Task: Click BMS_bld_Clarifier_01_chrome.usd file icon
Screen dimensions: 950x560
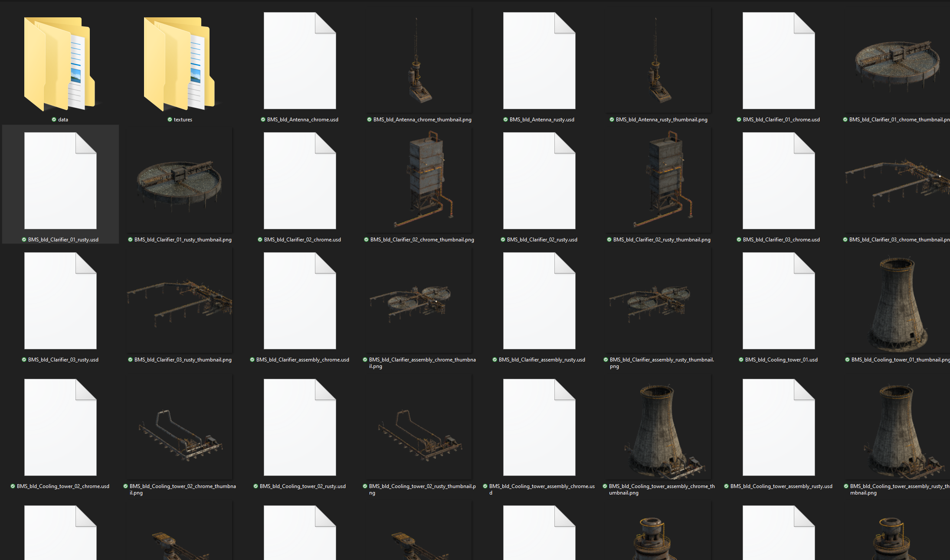Action: point(779,61)
